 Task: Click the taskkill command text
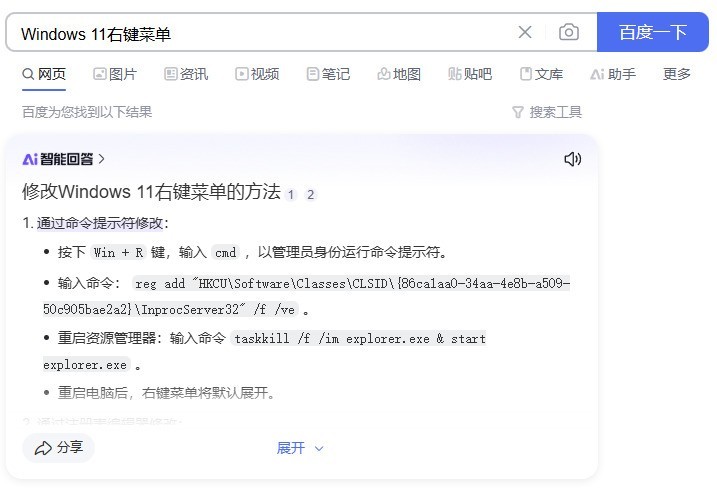pyautogui.click(x=264, y=352)
